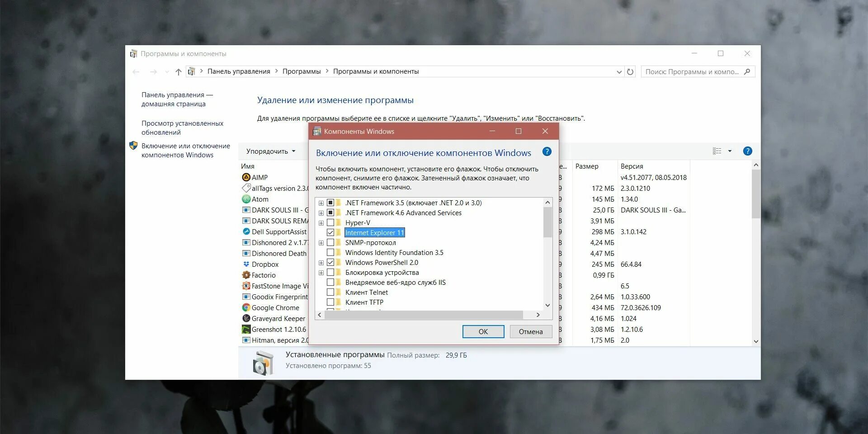Click the AIMP program icon
Screen dimensions: 868x434
click(x=246, y=177)
